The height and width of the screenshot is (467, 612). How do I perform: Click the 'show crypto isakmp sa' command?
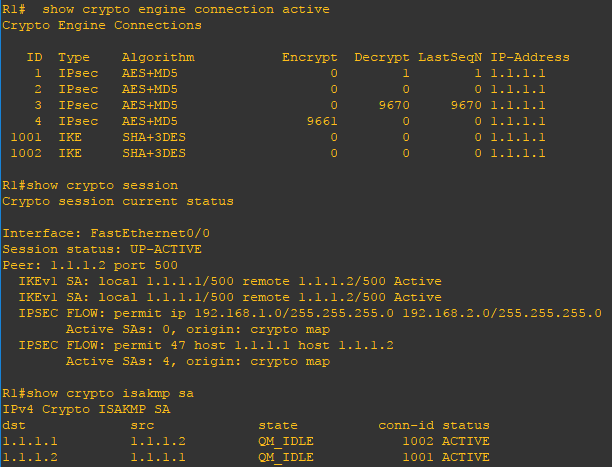click(x=98, y=394)
